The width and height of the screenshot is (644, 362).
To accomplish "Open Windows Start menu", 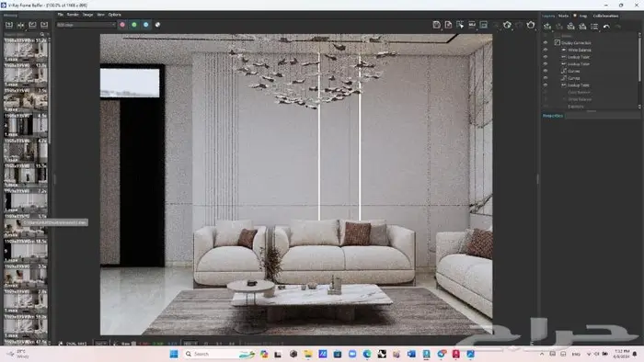I will pos(174,354).
